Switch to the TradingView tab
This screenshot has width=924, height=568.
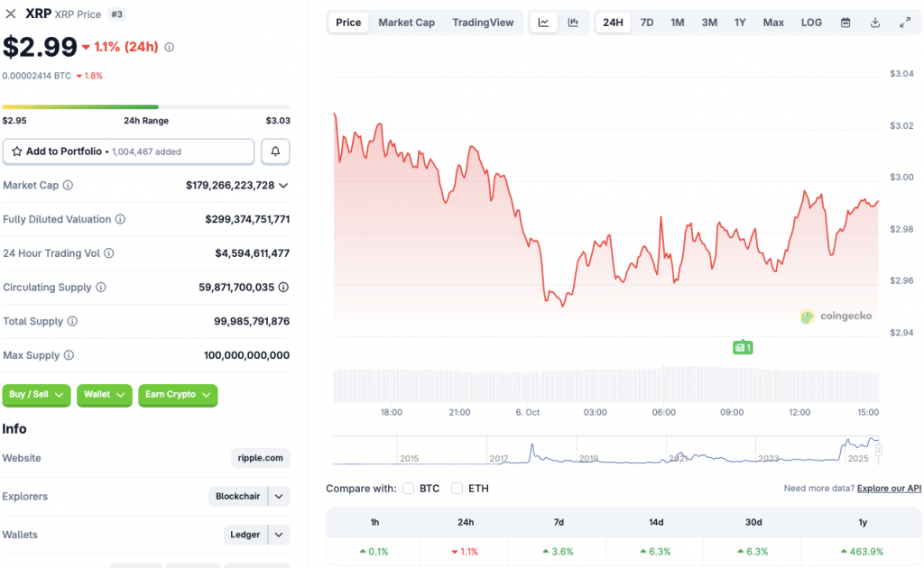pyautogui.click(x=483, y=23)
